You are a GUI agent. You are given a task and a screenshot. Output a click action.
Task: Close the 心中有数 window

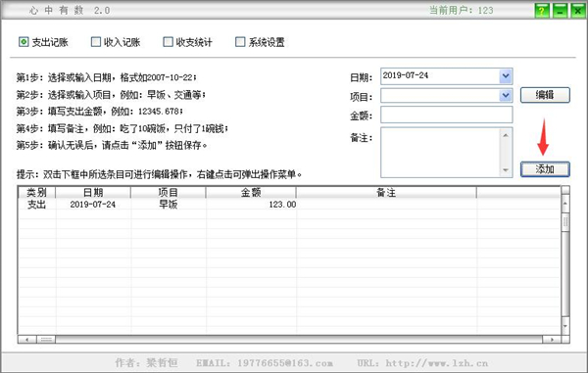point(578,11)
